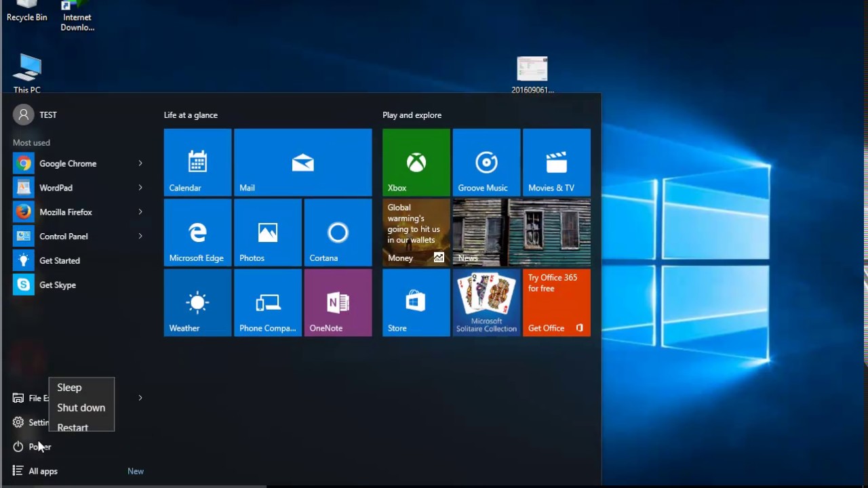
Task: Launch Microsoft Solitaire Collection tile
Action: point(486,303)
